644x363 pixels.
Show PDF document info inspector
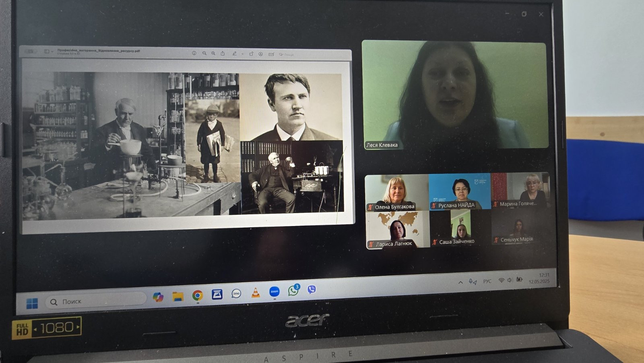194,53
